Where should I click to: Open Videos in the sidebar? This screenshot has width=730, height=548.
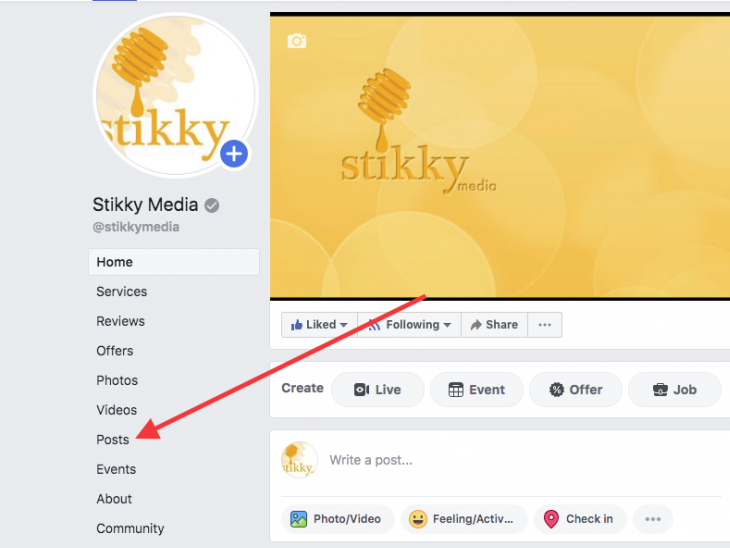click(x=116, y=410)
